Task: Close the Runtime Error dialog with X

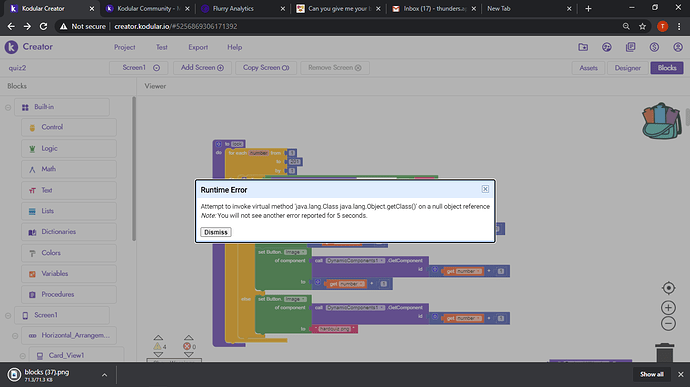Action: [x=485, y=189]
